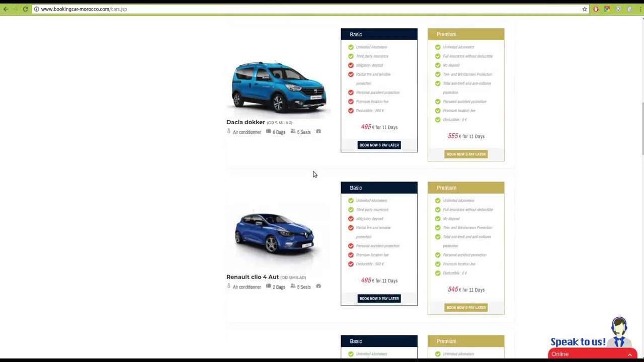Click Dacia Basic 'obligatory deposit' red check
The height and width of the screenshot is (362, 644).
pyautogui.click(x=351, y=65)
